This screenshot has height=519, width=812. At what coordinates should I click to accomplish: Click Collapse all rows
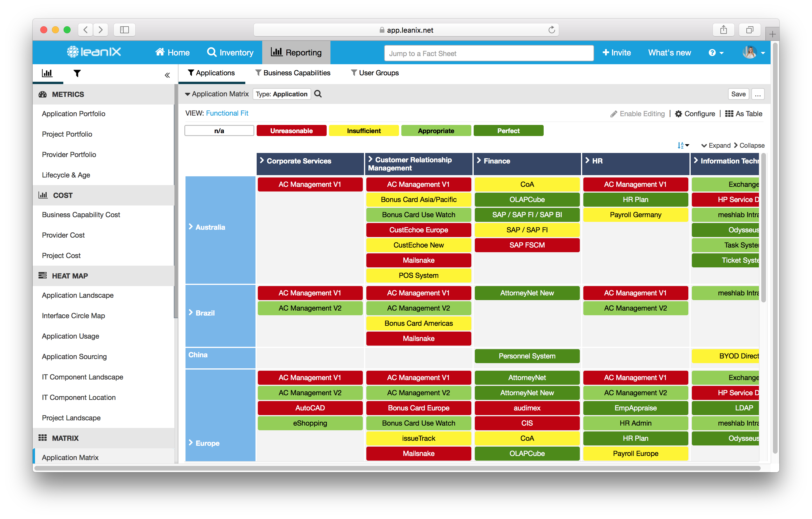pos(749,145)
